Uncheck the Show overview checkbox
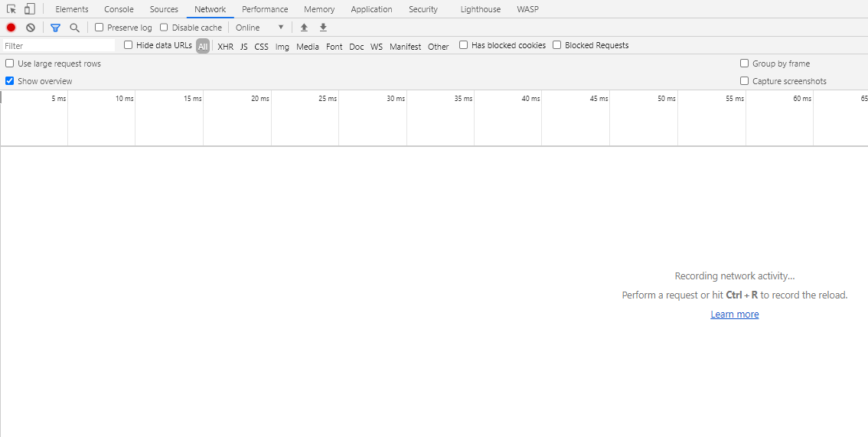Screen dimensions: 868x437 [10, 81]
